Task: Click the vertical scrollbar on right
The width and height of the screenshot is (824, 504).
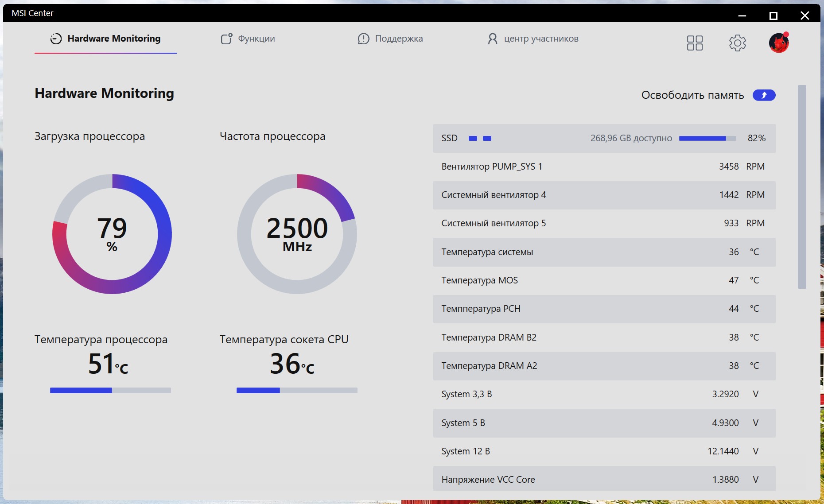Action: (x=802, y=187)
